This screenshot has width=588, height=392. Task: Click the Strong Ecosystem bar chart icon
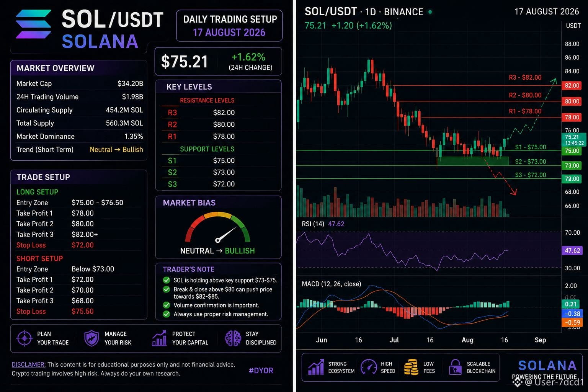point(316,367)
